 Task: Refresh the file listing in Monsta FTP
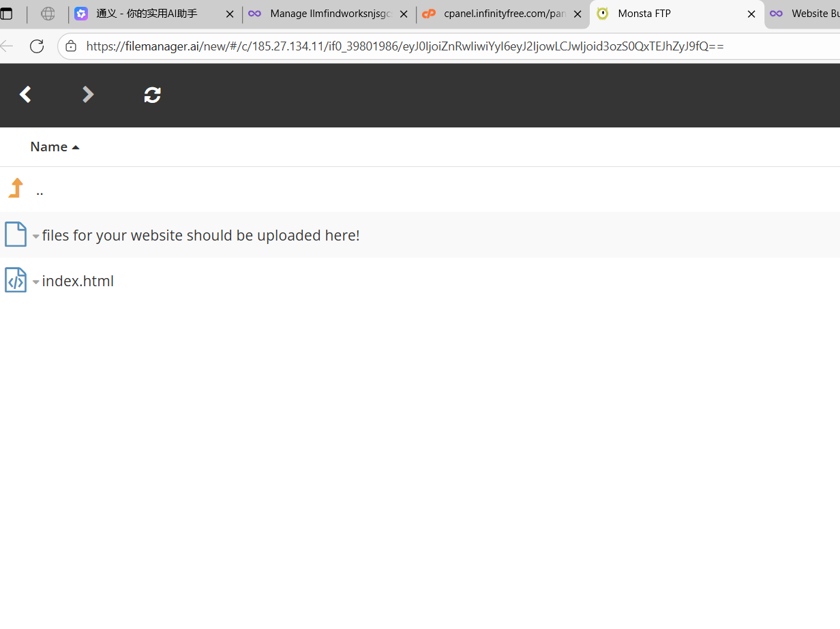tap(152, 95)
